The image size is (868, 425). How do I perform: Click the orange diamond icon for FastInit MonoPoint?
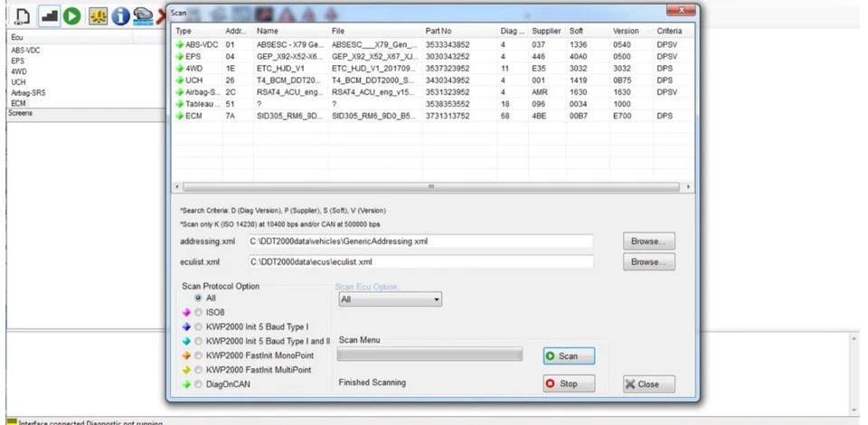pyautogui.click(x=186, y=356)
